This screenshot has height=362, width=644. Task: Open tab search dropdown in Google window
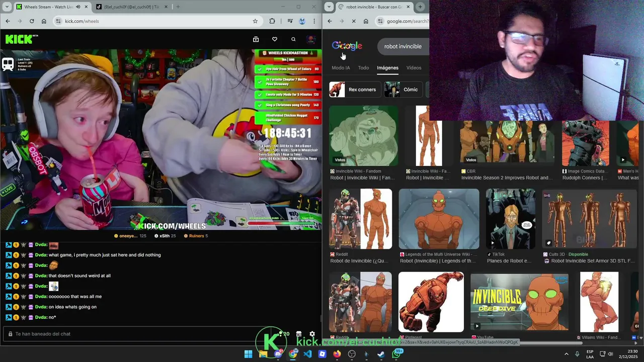coord(329,7)
